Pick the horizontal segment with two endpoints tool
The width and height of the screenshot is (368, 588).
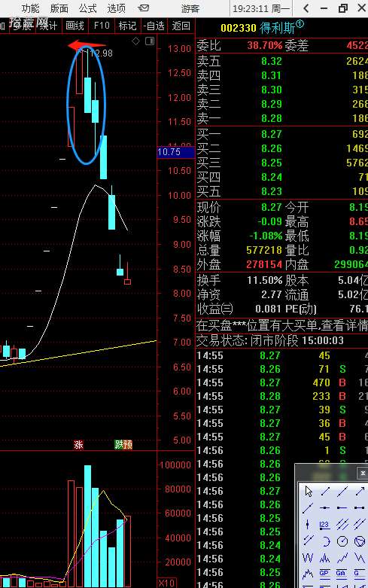coord(360,507)
